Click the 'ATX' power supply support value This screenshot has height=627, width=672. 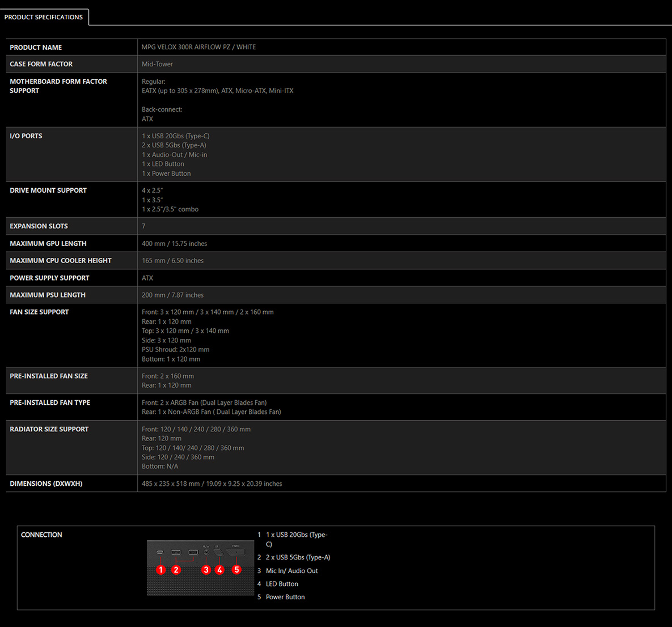pos(147,278)
